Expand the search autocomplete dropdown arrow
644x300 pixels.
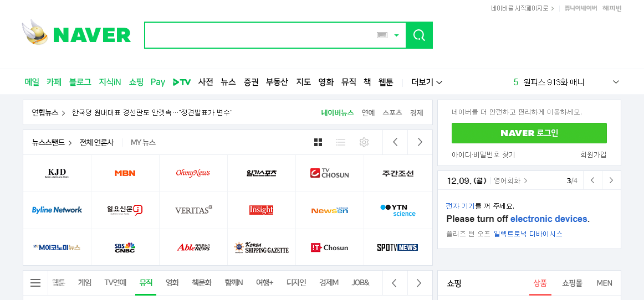pos(396,35)
